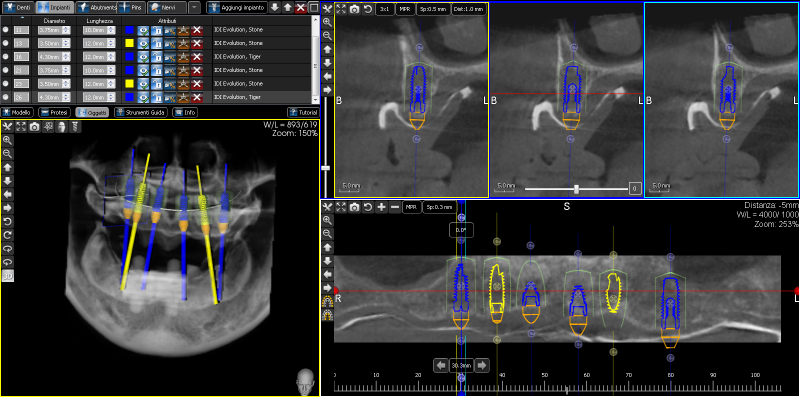
Task: Hide implant 11 using its eye icon
Action: pos(143,30)
